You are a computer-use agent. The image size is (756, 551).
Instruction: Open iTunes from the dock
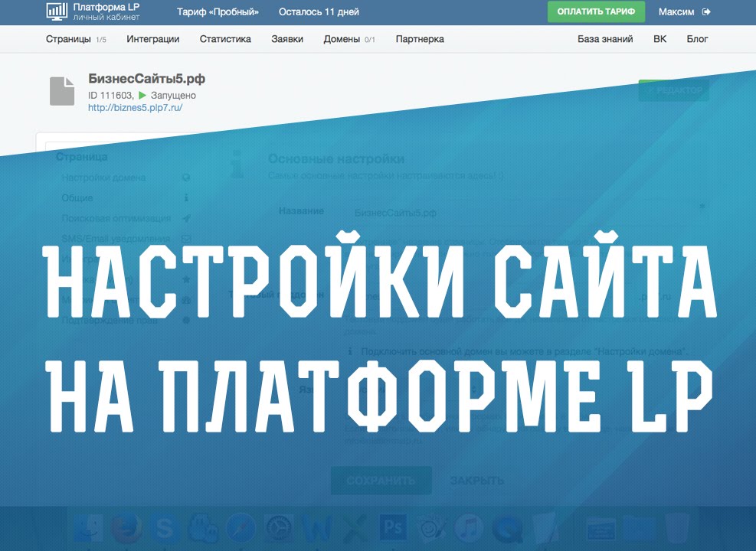(x=469, y=528)
